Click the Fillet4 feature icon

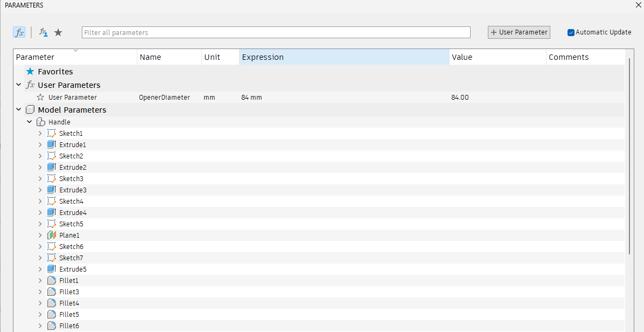(x=51, y=303)
